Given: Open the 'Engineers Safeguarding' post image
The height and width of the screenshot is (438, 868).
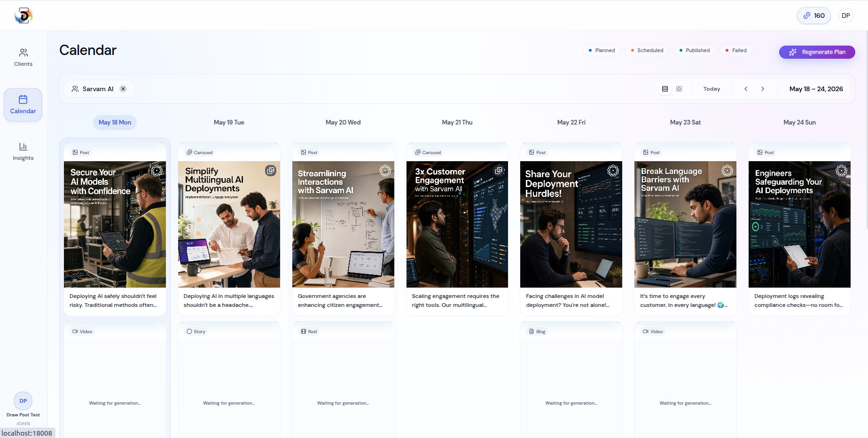Looking at the screenshot, I should coord(799,225).
